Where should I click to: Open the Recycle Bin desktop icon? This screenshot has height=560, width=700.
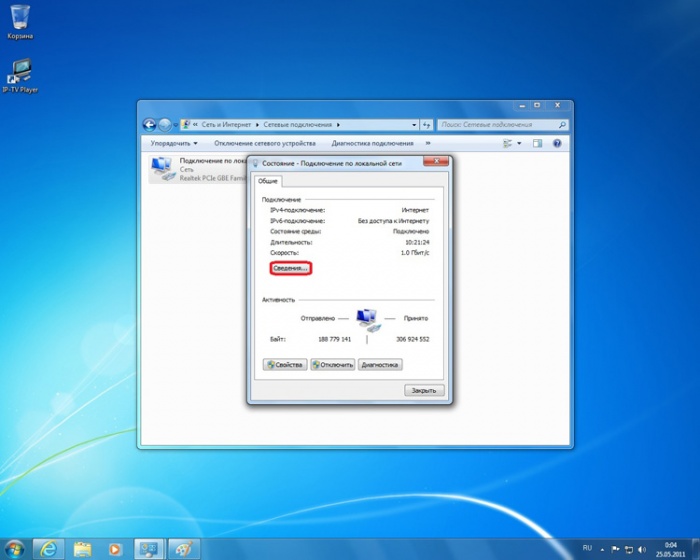(19, 20)
